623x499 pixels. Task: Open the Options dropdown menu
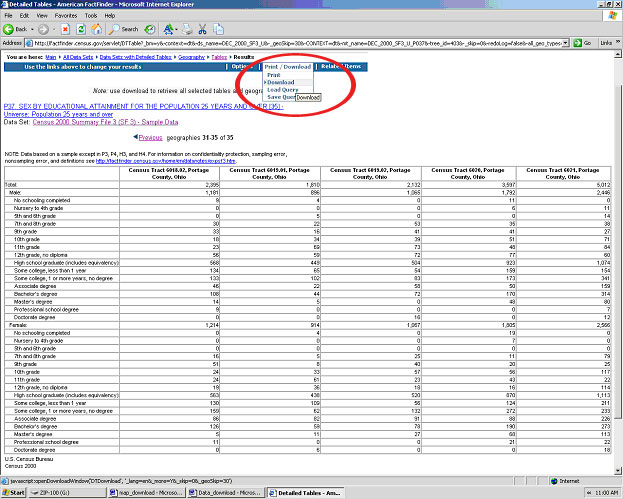coord(242,66)
